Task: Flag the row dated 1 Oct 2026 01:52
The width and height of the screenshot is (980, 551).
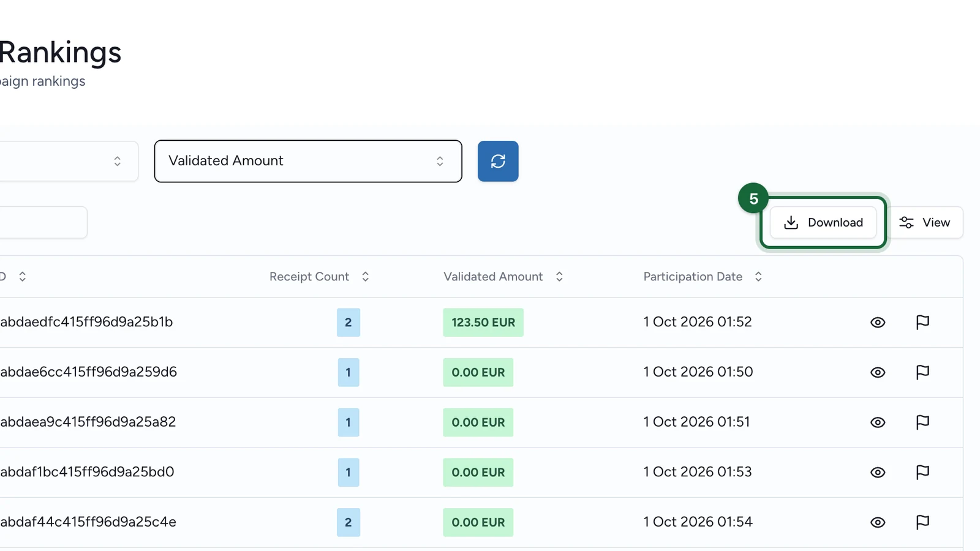Action: click(922, 323)
